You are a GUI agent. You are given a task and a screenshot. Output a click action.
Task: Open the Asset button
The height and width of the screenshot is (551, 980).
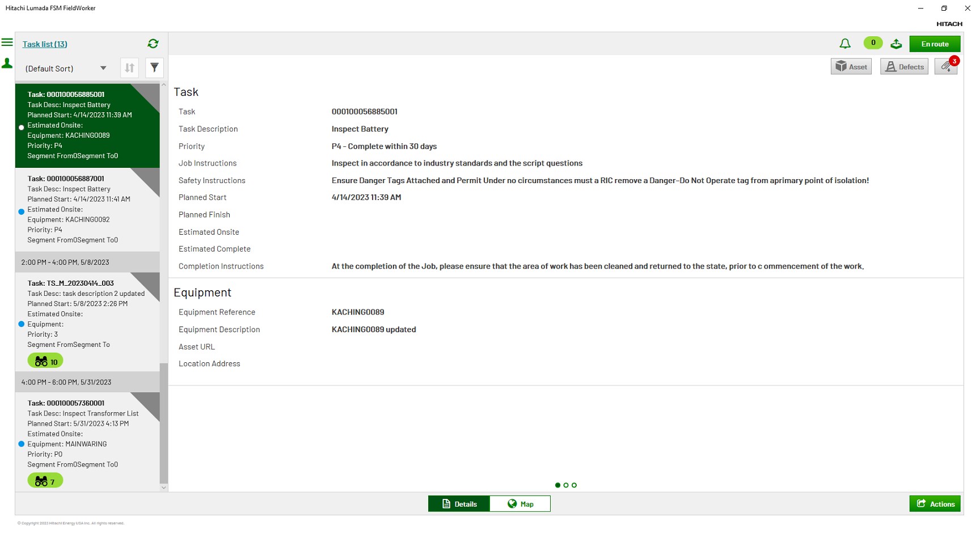pos(851,66)
